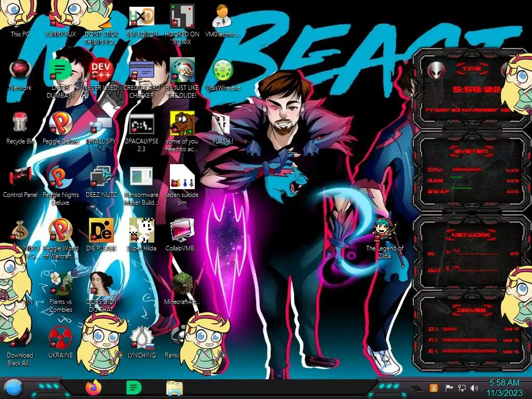The image size is (532, 399).
Task: Open the Recycle Bin
Action: 20,128
